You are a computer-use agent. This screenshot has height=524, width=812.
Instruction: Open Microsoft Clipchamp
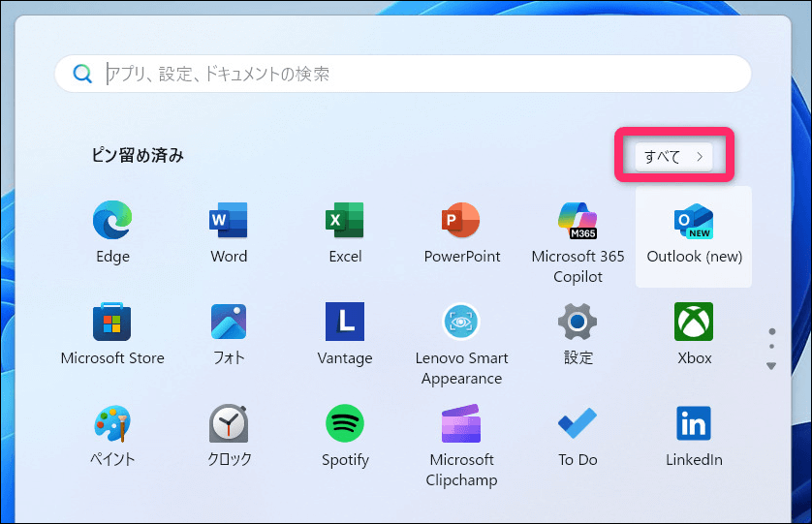[x=461, y=424]
